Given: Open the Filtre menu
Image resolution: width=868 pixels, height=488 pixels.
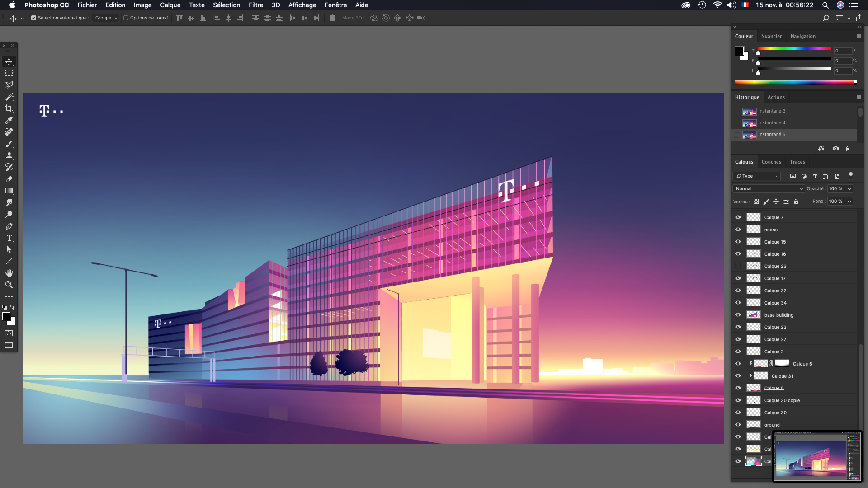Looking at the screenshot, I should point(256,5).
